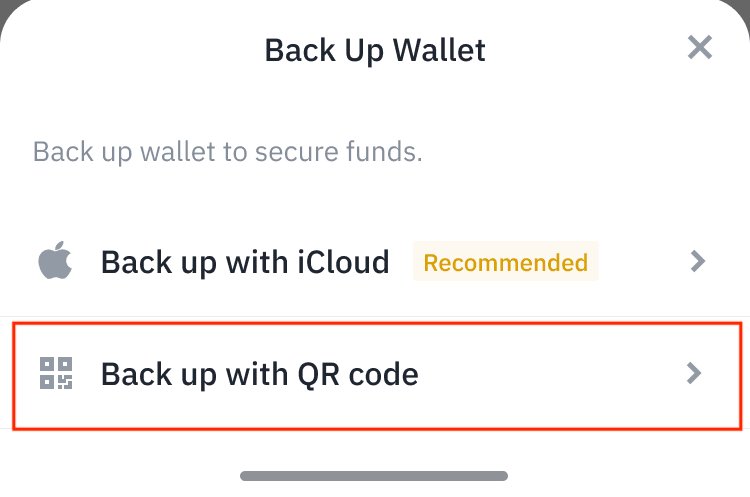Close the Back Up Wallet sheet
Image resolution: width=750 pixels, height=497 pixels.
[699, 47]
